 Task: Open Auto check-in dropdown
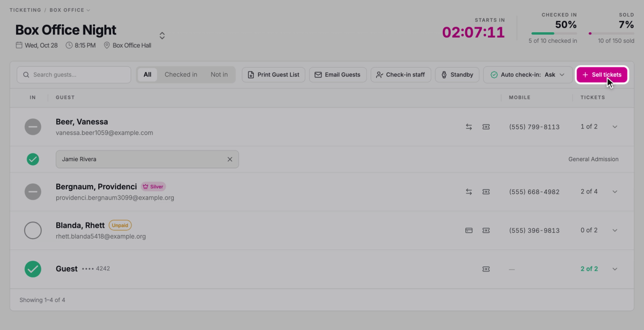(528, 75)
